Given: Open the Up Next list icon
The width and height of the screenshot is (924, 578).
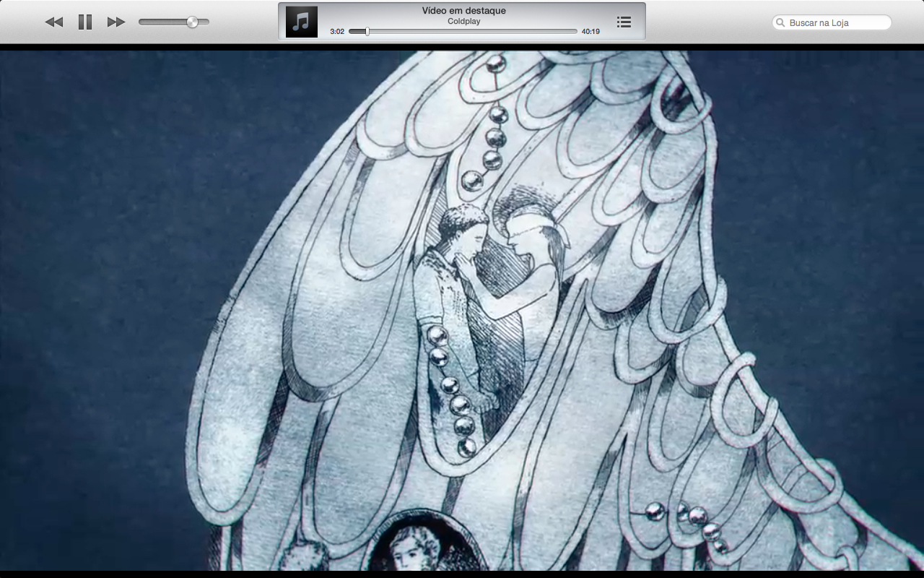Looking at the screenshot, I should [624, 22].
